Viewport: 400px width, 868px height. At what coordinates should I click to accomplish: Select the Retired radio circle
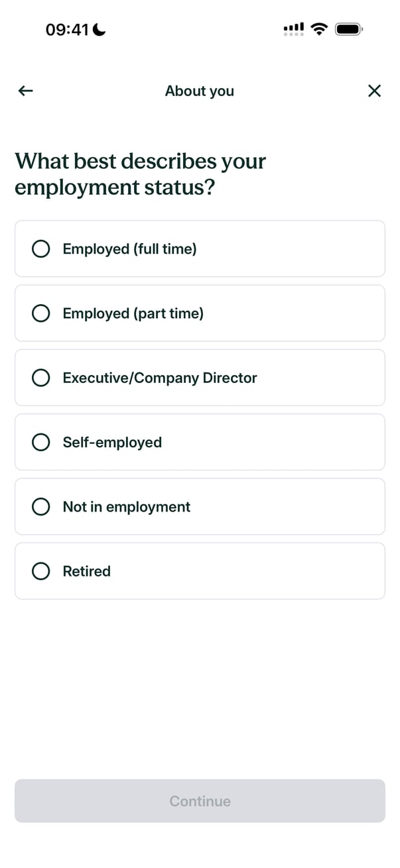click(x=41, y=571)
